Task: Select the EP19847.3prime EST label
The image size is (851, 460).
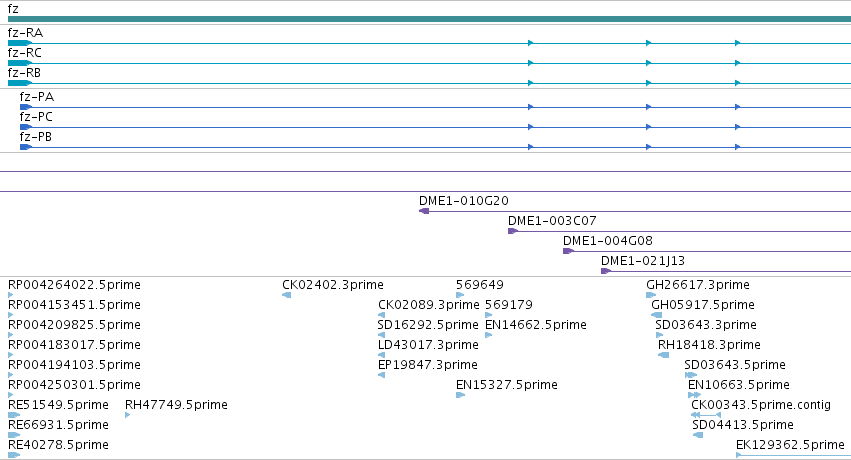Action: click(x=428, y=365)
